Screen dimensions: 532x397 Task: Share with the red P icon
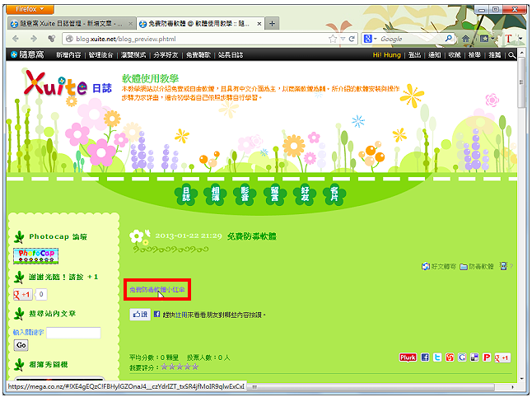point(487,357)
